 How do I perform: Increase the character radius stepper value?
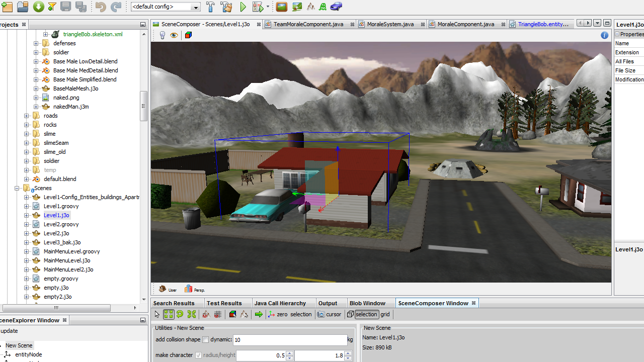[x=289, y=353]
